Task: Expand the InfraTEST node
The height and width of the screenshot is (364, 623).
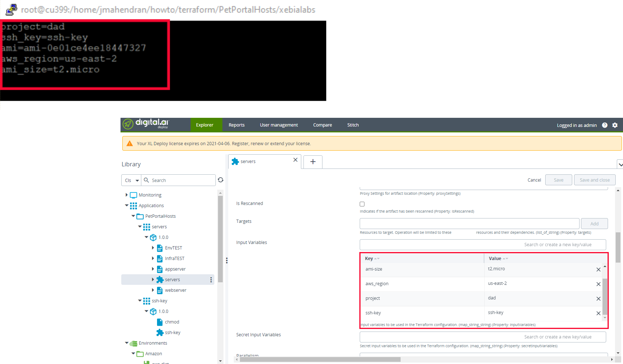Action: (153, 259)
